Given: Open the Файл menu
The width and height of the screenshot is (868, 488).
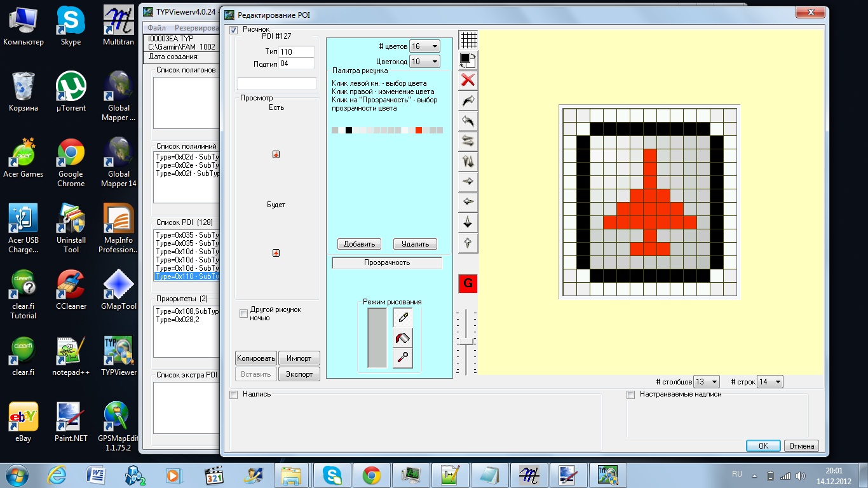Looking at the screenshot, I should [156, 28].
